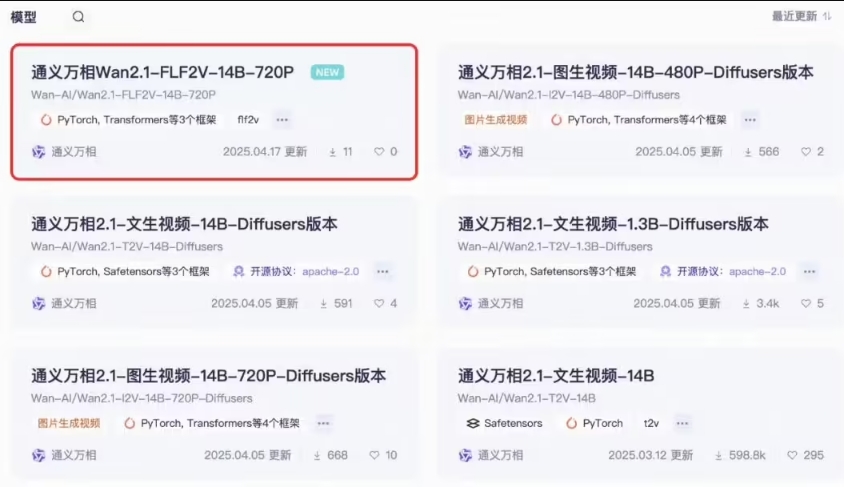Click PyTorch icon in I2V-14B-480P-Diffusers card

point(557,119)
